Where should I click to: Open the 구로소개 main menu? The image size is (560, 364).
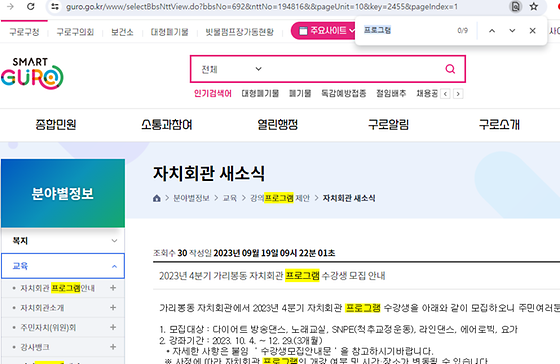coord(499,125)
